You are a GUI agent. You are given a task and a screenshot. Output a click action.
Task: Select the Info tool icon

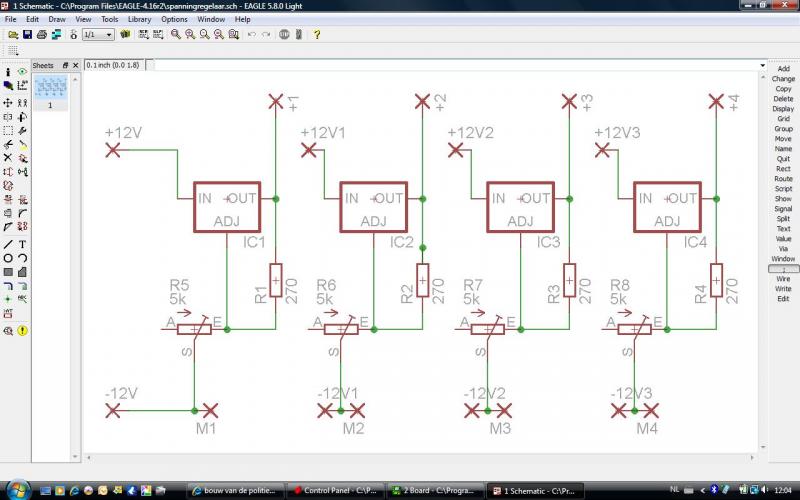(8, 72)
